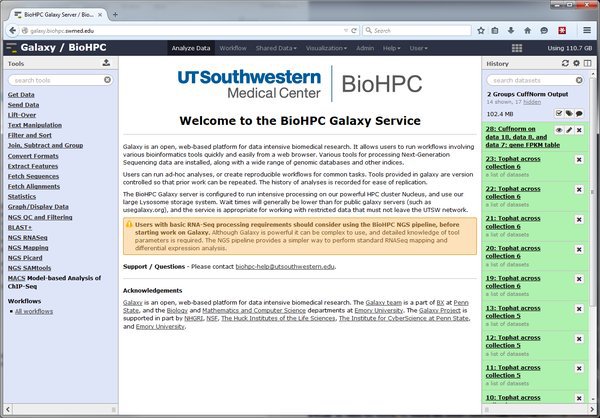Screen dimensions: 600x418
Task: Refresh the History panel
Action: (x=565, y=63)
